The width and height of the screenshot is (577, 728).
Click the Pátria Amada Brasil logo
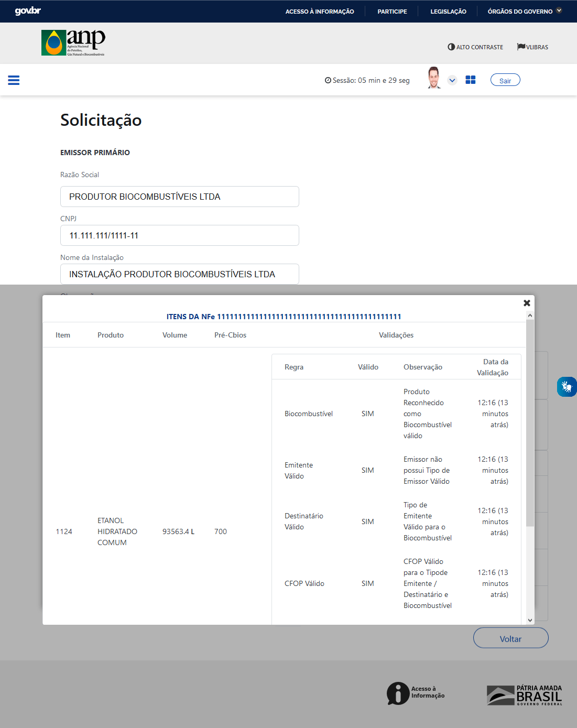524,695
